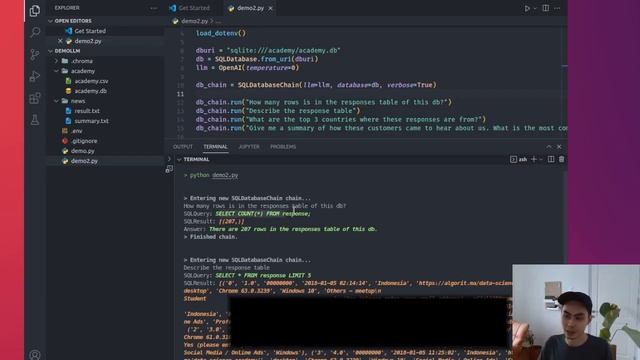
Task: Click the SELECT COUNT(*) query in terminal
Action: [263, 214]
